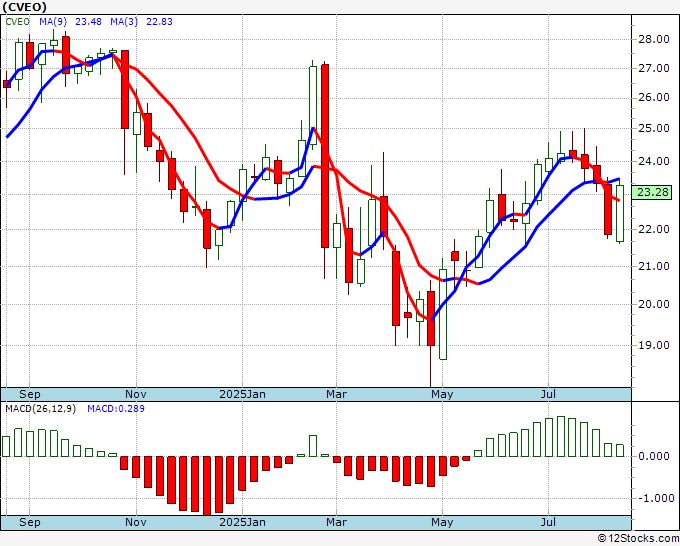This screenshot has width=680, height=546.
Task: Click Sep on the MACD panel's date axis
Action: tap(30, 522)
